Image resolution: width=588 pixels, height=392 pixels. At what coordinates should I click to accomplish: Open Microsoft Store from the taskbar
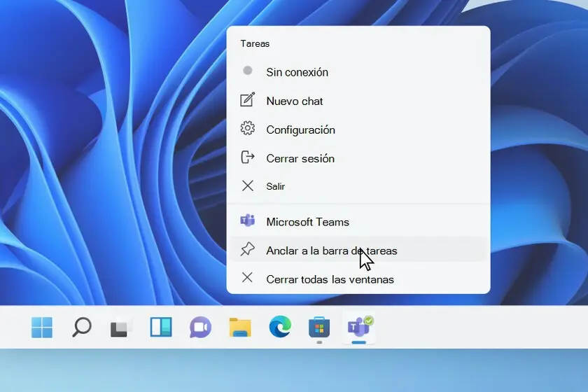[319, 327]
